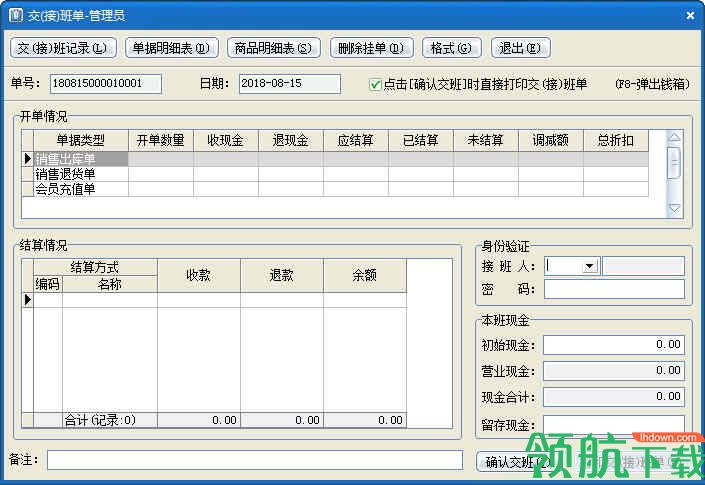Click the 总折扣 column header
The width and height of the screenshot is (705, 485).
coord(616,140)
